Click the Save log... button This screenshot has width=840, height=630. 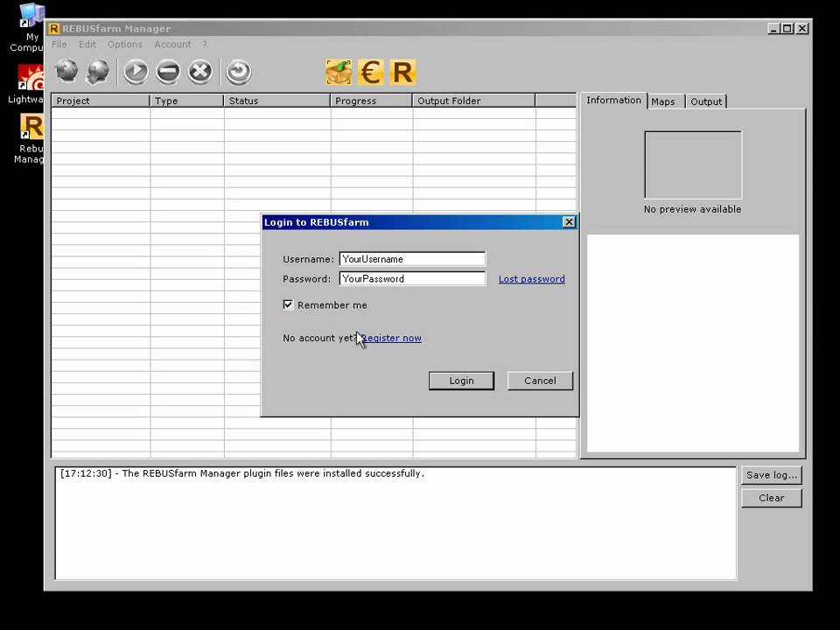click(772, 475)
